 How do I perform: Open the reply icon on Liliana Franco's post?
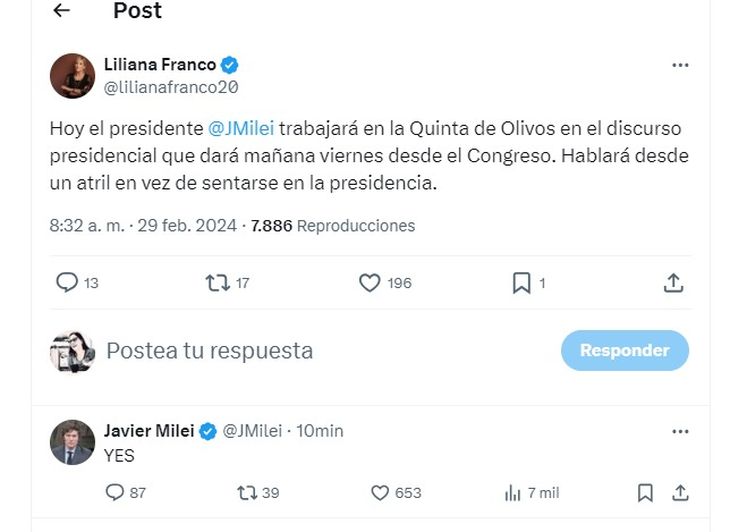[67, 283]
